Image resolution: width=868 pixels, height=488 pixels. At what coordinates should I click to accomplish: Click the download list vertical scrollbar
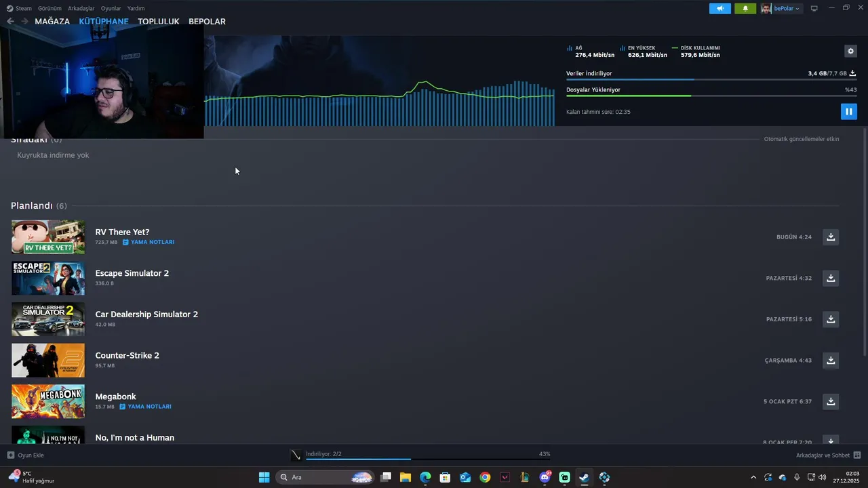point(864,241)
